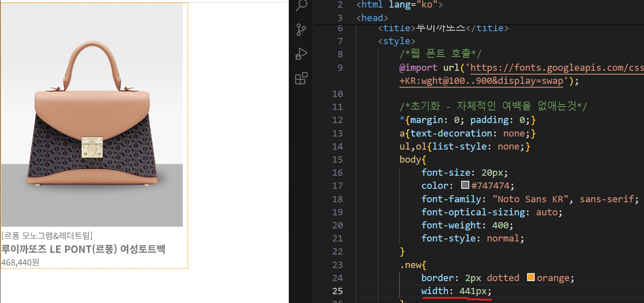Click the /*웹 폰트 호출*/ comment
This screenshot has height=303, width=644.
[441, 54]
